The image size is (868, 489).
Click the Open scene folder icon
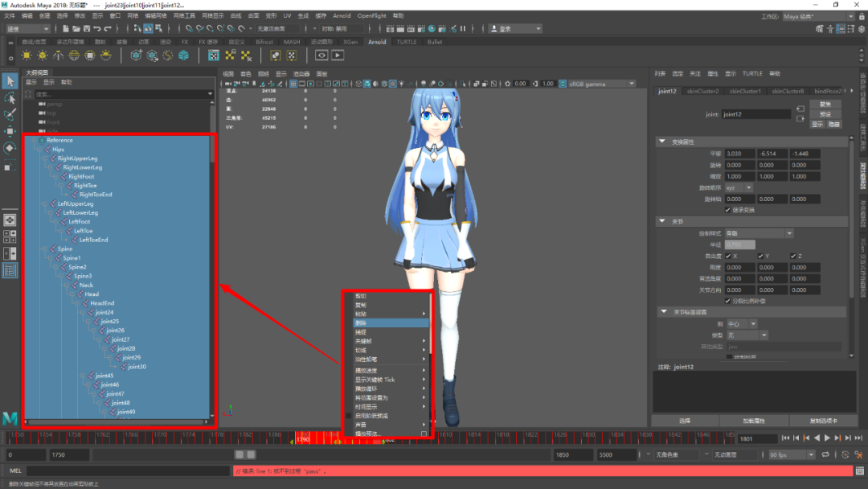pos(76,29)
